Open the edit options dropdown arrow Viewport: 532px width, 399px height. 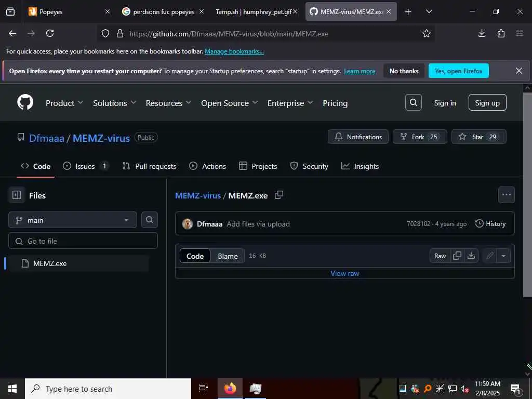(x=503, y=256)
